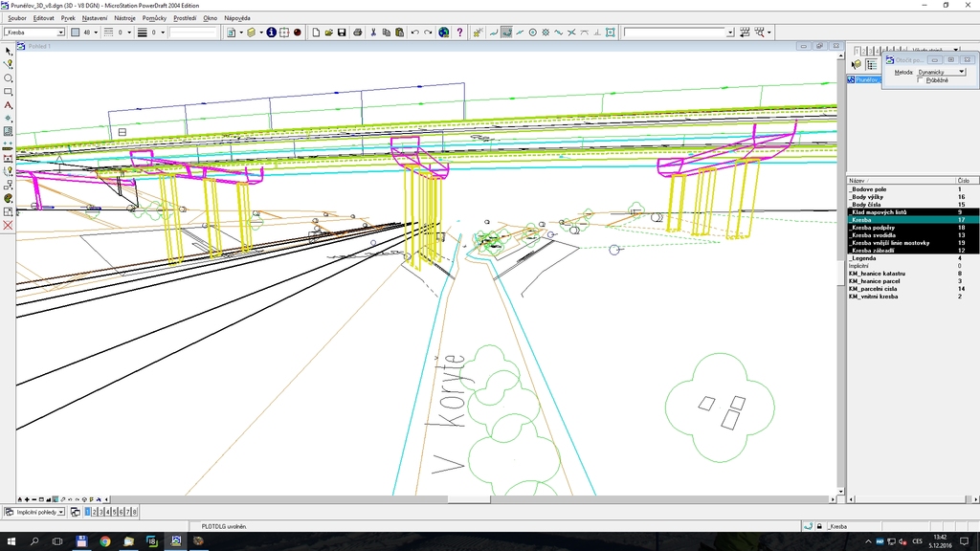Click the Print icon in the toolbar

[358, 33]
